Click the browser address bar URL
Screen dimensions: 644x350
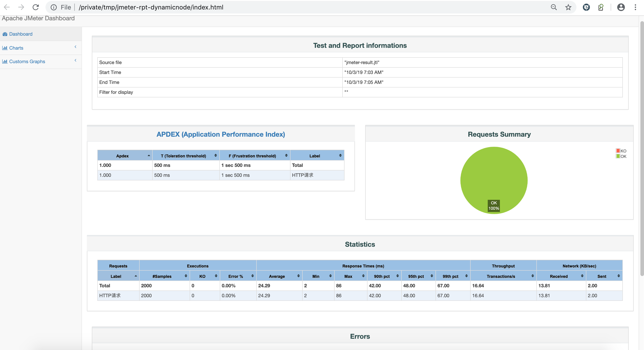tap(151, 7)
